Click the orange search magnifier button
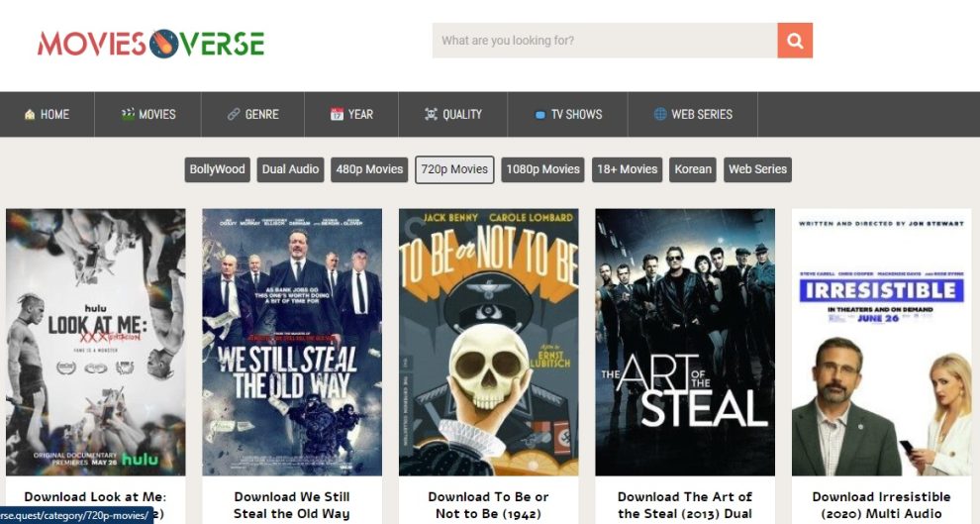Screen dimensions: 980x524 (x=795, y=41)
